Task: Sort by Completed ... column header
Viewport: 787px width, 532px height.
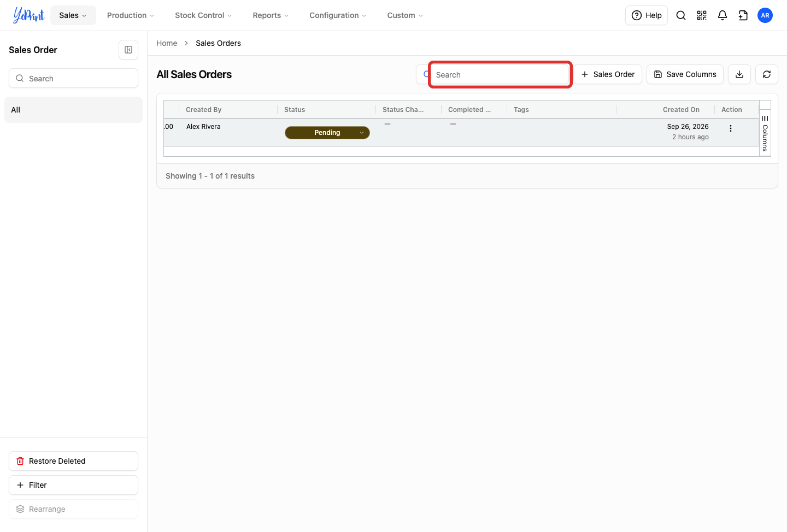Action: [x=469, y=110]
